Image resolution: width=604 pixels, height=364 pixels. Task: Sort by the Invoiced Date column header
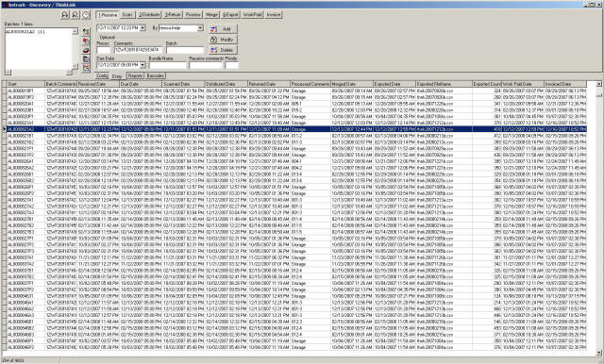pos(565,84)
